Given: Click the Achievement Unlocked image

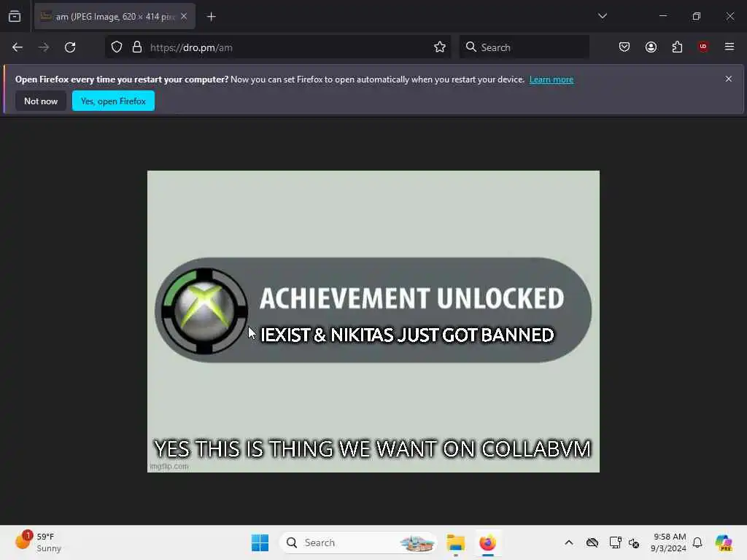Looking at the screenshot, I should pos(373,322).
